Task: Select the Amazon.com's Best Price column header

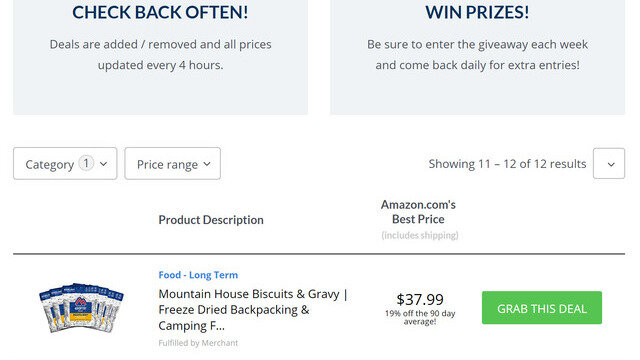Action: click(x=418, y=212)
